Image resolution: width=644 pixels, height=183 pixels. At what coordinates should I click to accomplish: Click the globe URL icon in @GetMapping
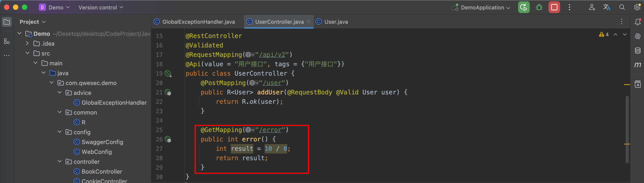(x=250, y=130)
